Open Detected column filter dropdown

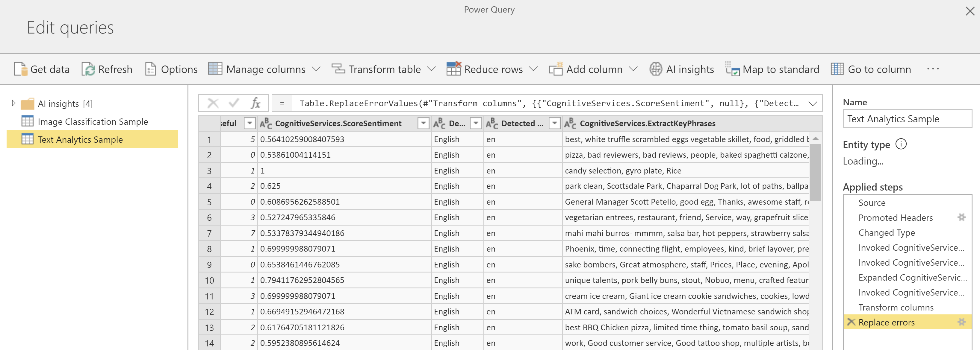(x=555, y=123)
